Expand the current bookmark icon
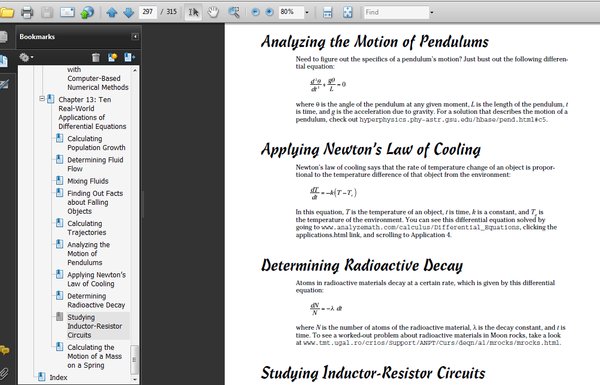Image resolution: width=600 pixels, height=385 pixels. pyautogui.click(x=129, y=57)
